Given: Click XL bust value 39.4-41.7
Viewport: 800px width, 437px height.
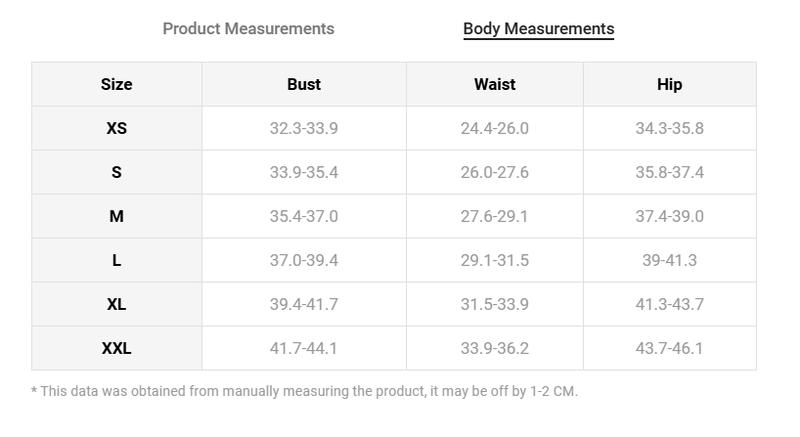Looking at the screenshot, I should [x=304, y=304].
